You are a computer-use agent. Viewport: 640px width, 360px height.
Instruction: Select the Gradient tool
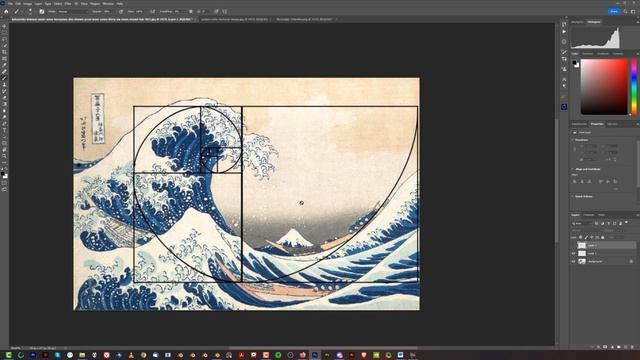click(4, 104)
